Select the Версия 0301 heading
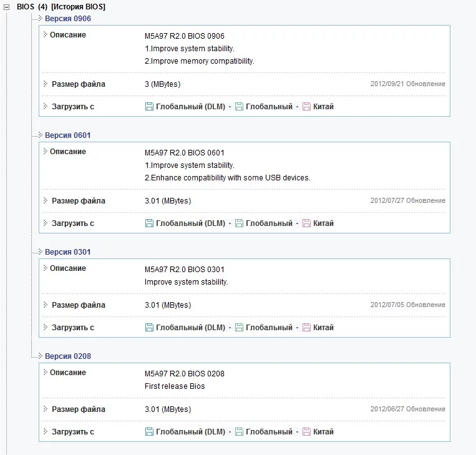The height and width of the screenshot is (455, 476). [67, 252]
